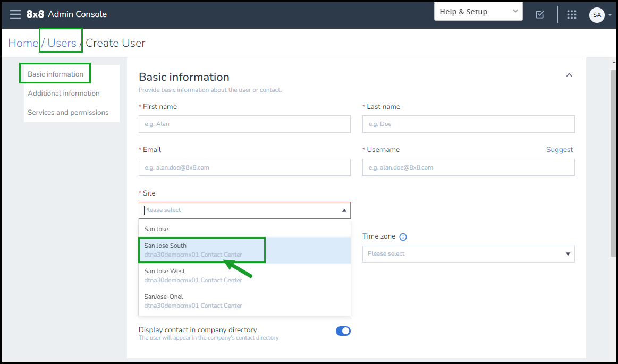Click the Time zone info icon
Screen dimensions: 618x364
pos(403,237)
